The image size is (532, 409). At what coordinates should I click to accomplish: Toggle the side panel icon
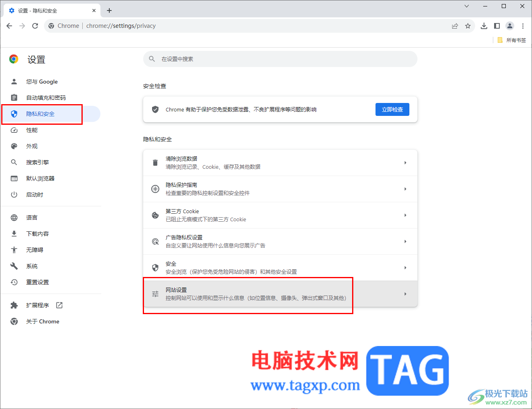497,26
